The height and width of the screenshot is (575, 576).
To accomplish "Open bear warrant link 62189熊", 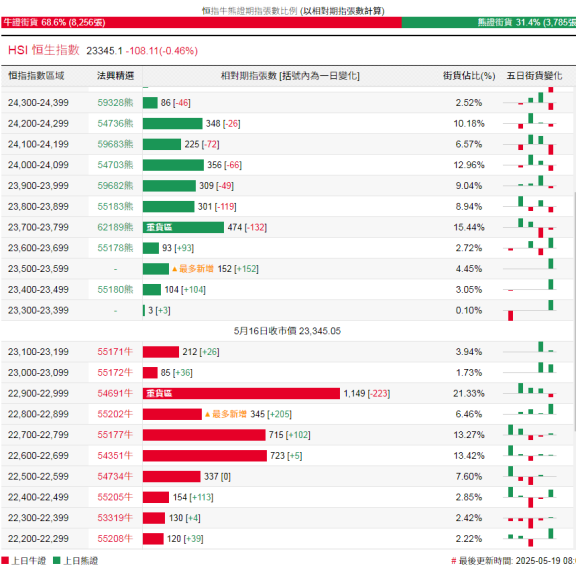I will pyautogui.click(x=115, y=227).
